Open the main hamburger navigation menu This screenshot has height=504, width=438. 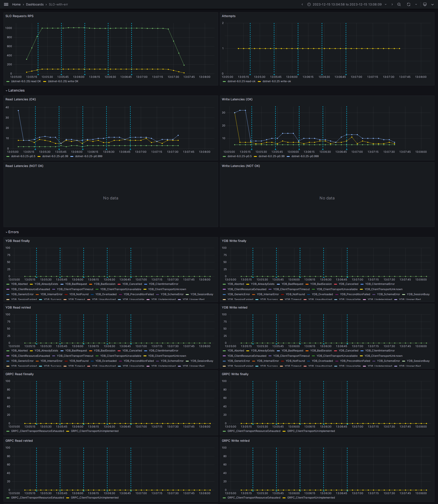click(x=6, y=4)
